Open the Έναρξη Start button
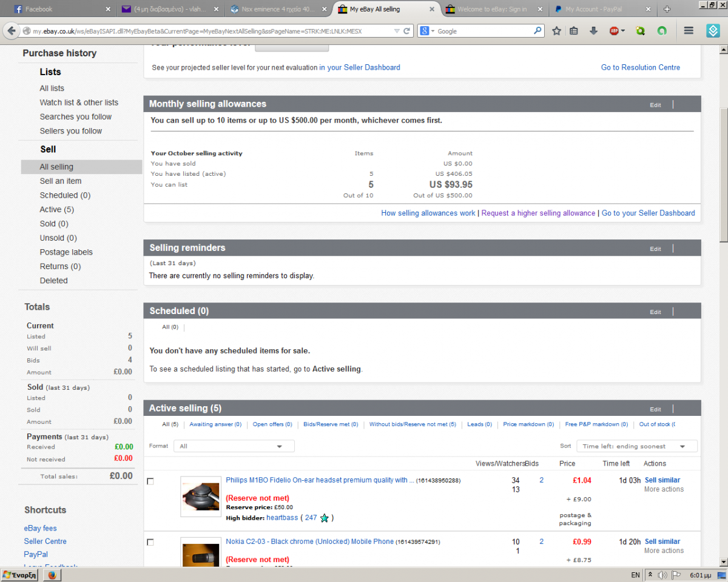Screen dimensions: 728x582 click(19, 575)
